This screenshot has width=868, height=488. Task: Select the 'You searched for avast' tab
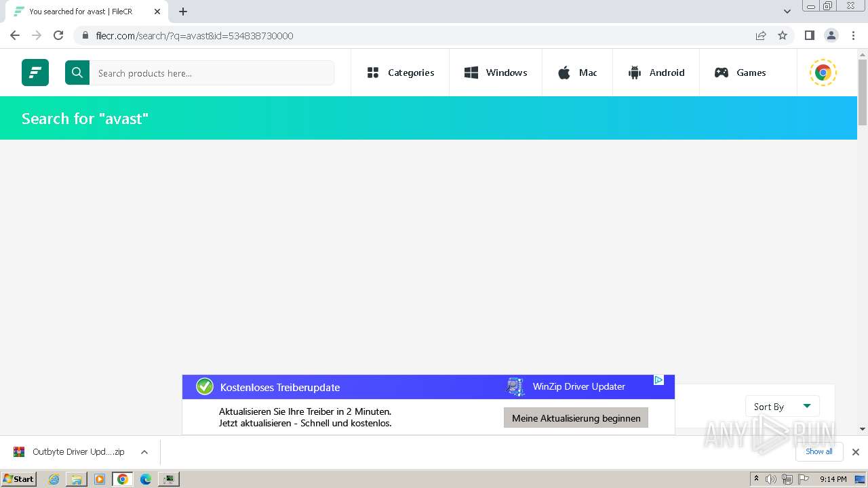pos(87,12)
